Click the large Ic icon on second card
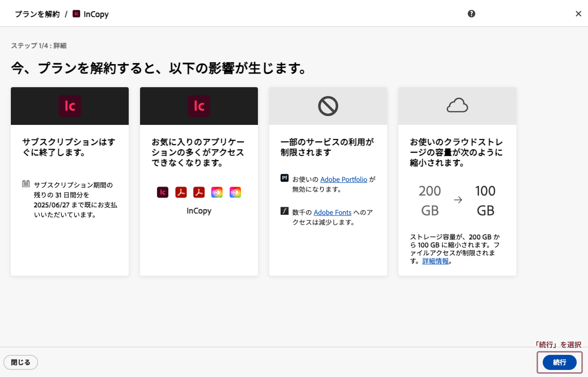 point(199,106)
